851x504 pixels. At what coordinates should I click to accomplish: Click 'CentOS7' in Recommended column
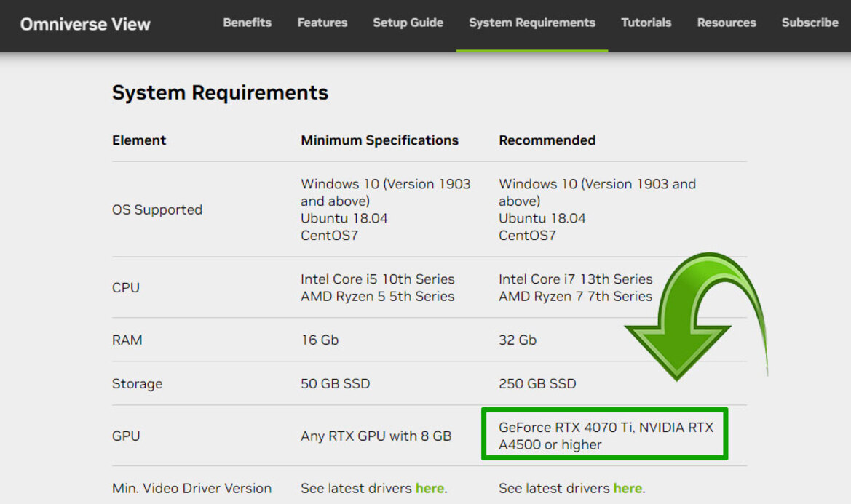pyautogui.click(x=528, y=236)
